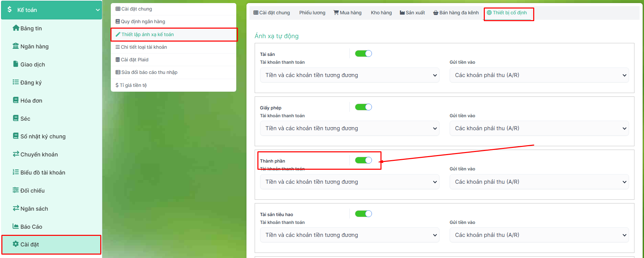Click the house icon for Bảng tin
The height and width of the screenshot is (258, 644).
16,28
